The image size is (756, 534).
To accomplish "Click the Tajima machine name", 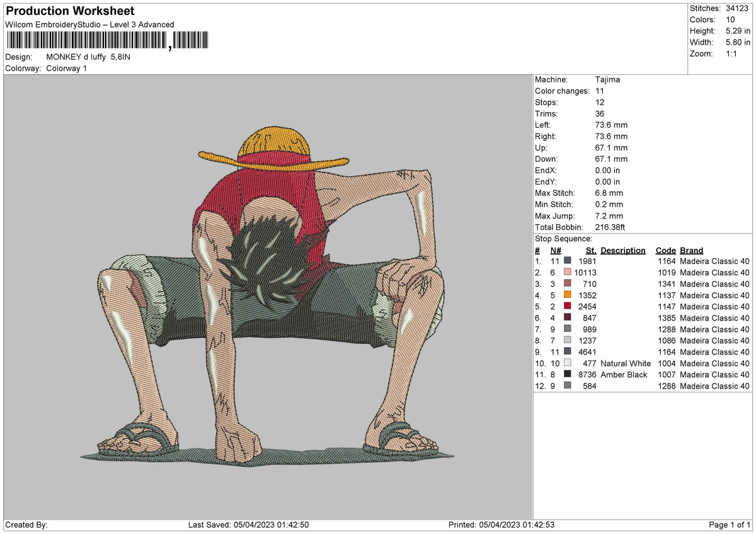I will [608, 79].
